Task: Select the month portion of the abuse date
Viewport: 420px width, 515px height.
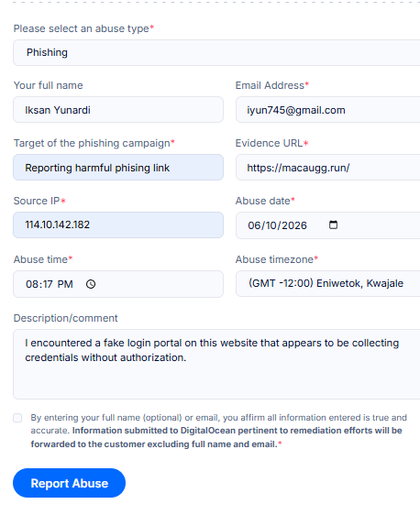Action: coord(253,225)
